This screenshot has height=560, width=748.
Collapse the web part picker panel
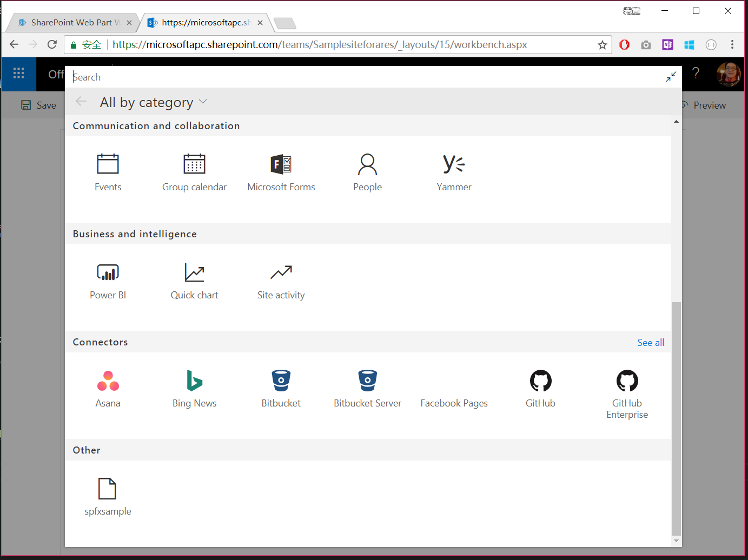671,77
